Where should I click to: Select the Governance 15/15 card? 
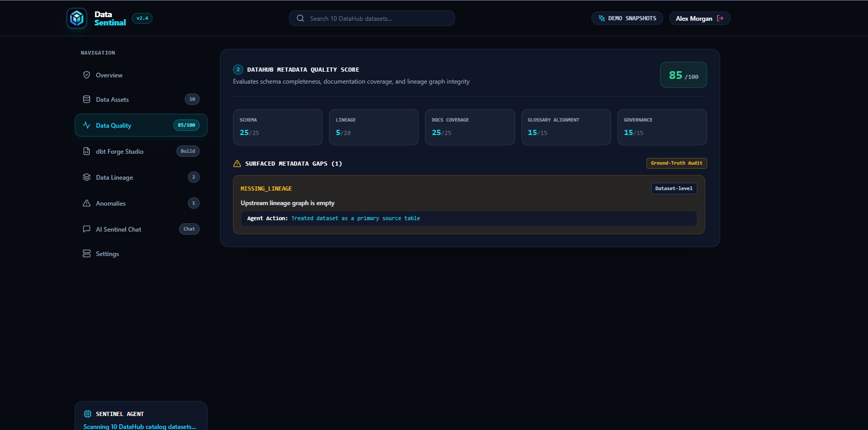[x=662, y=127]
